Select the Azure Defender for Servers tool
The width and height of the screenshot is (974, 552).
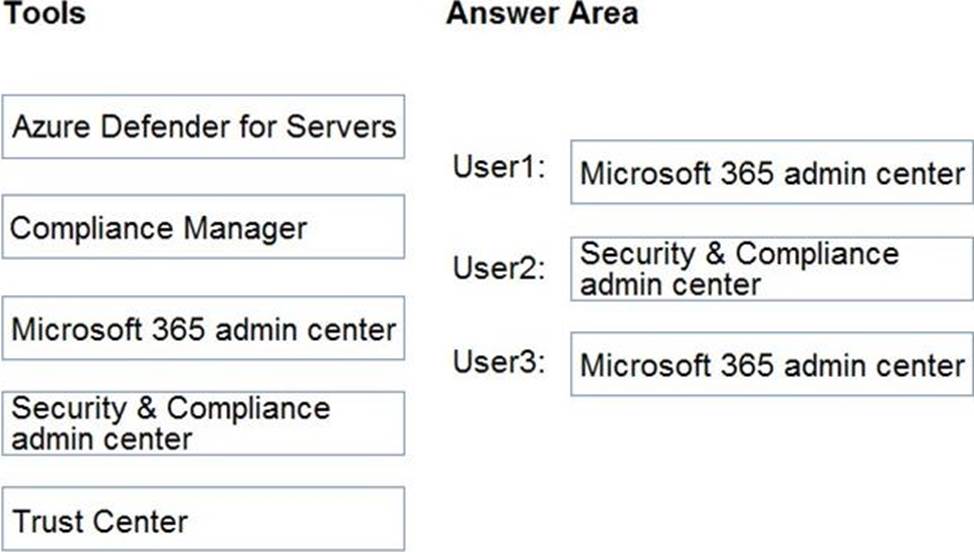coord(203,127)
